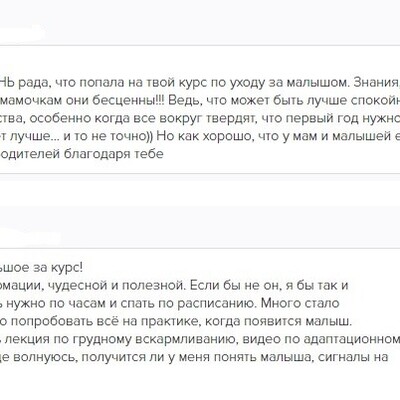Select the first review's gray header bar
400x400 pixels.
click(x=200, y=22)
